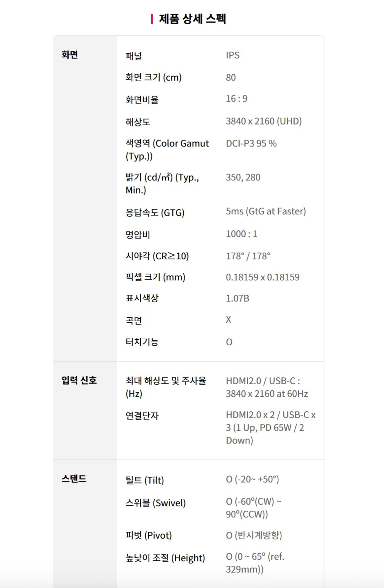
Task: Click the IPS panel value
Action: tap(233, 55)
